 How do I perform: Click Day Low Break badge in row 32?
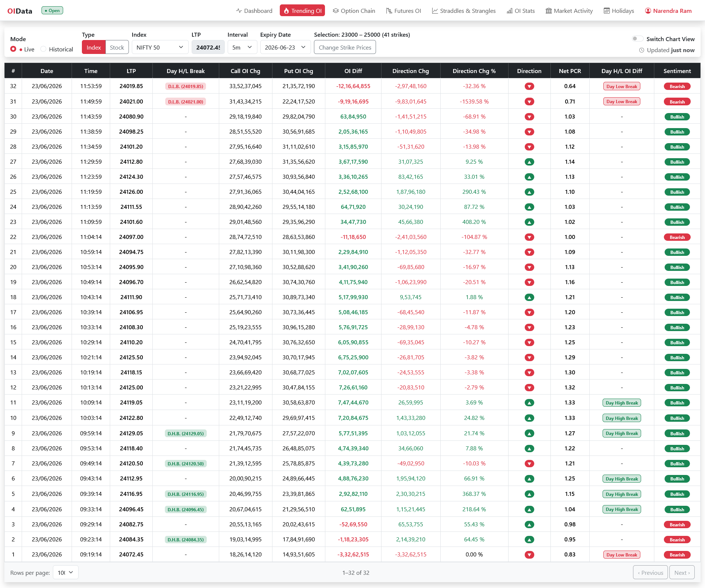[622, 86]
